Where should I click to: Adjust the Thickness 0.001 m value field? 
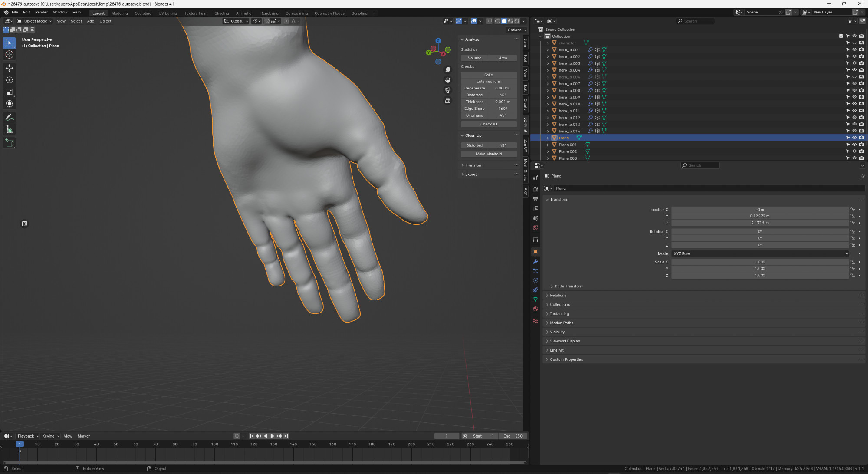pyautogui.click(x=503, y=102)
